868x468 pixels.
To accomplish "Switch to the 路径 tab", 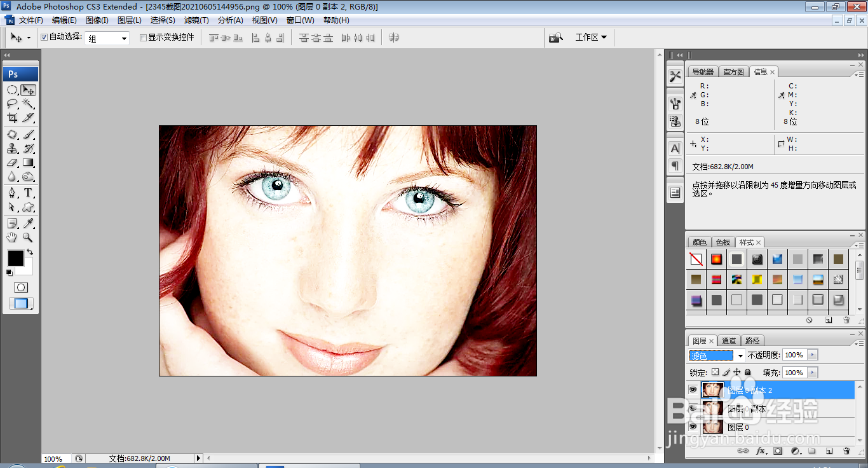I will click(x=752, y=341).
